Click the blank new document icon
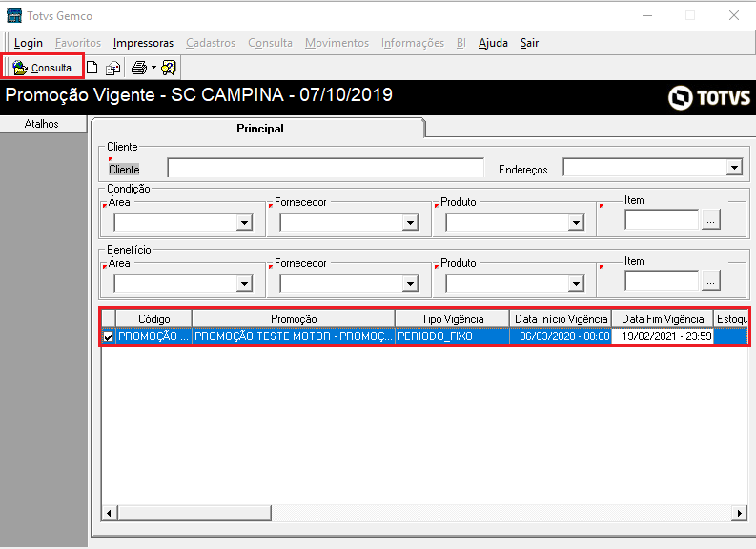This screenshot has width=756, height=549. (x=92, y=68)
